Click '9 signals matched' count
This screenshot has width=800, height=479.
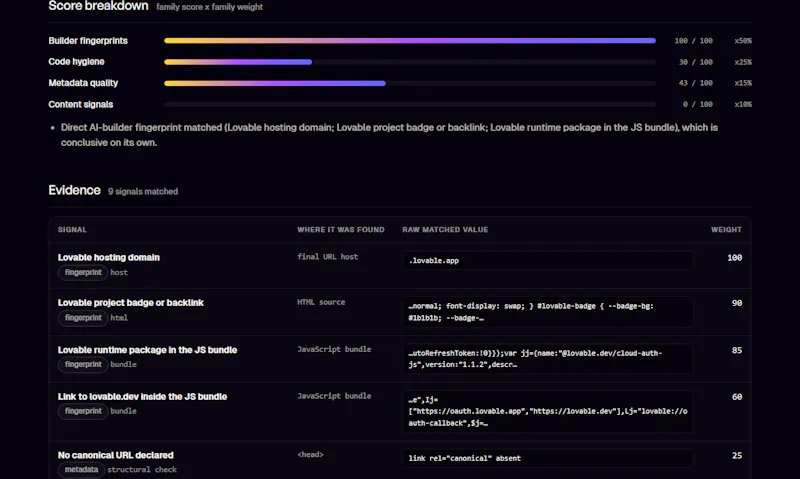tap(143, 191)
